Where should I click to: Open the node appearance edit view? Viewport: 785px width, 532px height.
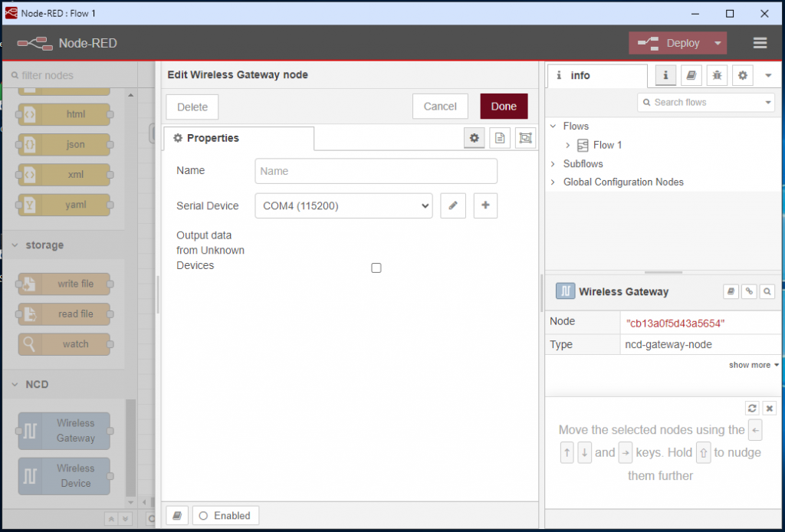[525, 138]
